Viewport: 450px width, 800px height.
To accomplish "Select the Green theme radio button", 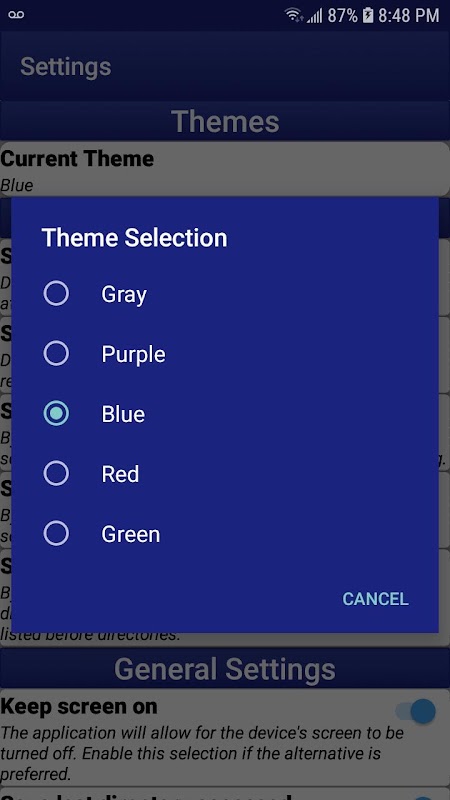I will [x=56, y=534].
